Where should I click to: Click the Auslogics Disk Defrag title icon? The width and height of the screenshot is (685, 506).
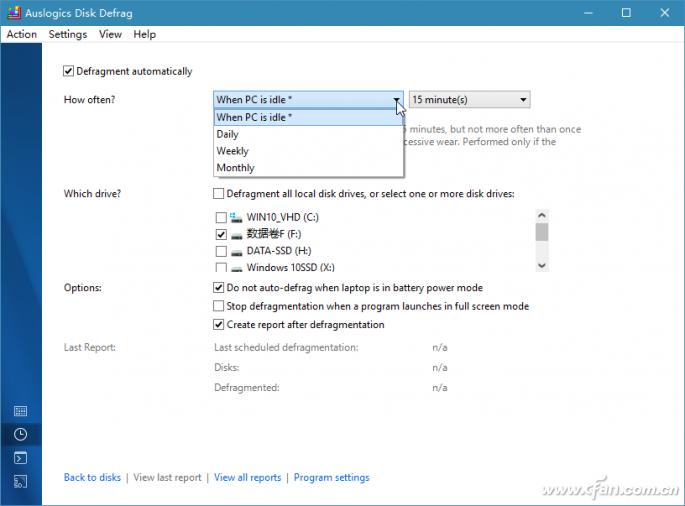[x=14, y=13]
